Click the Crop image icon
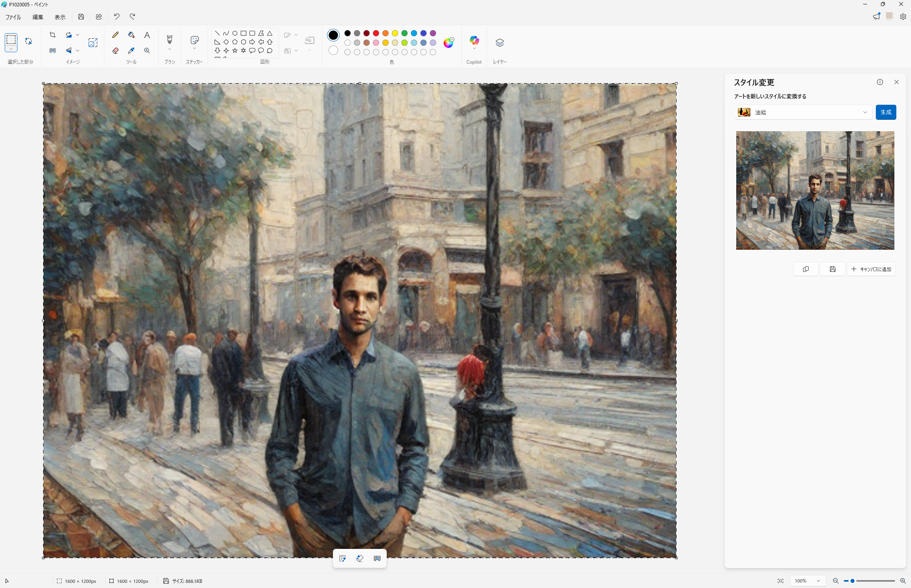 53,35
